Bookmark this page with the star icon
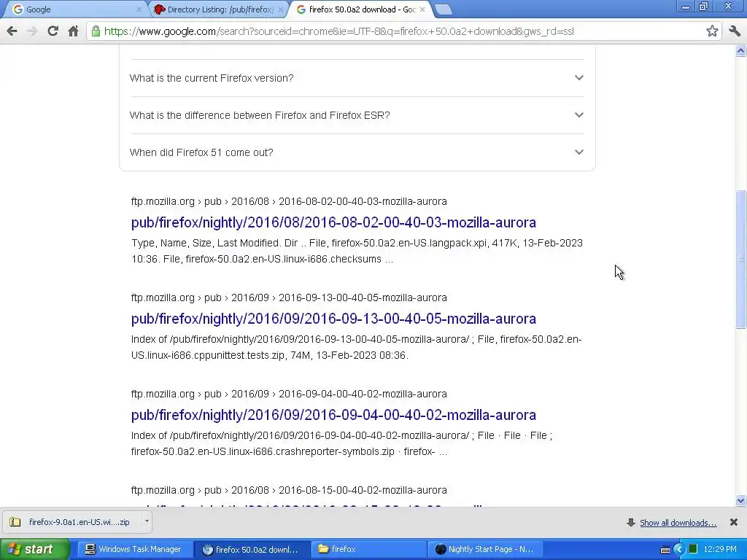The height and width of the screenshot is (560, 747). click(712, 31)
